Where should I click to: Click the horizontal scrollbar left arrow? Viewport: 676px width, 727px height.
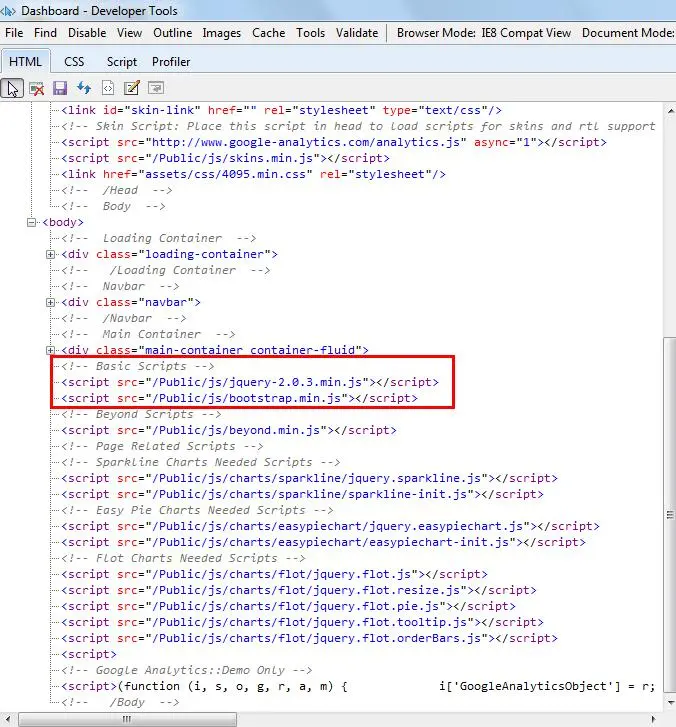[x=7, y=720]
